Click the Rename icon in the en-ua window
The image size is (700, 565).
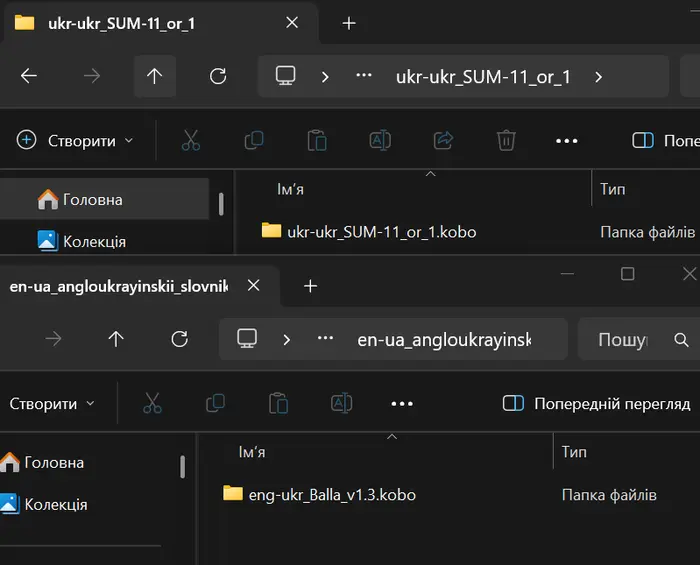pyautogui.click(x=342, y=403)
